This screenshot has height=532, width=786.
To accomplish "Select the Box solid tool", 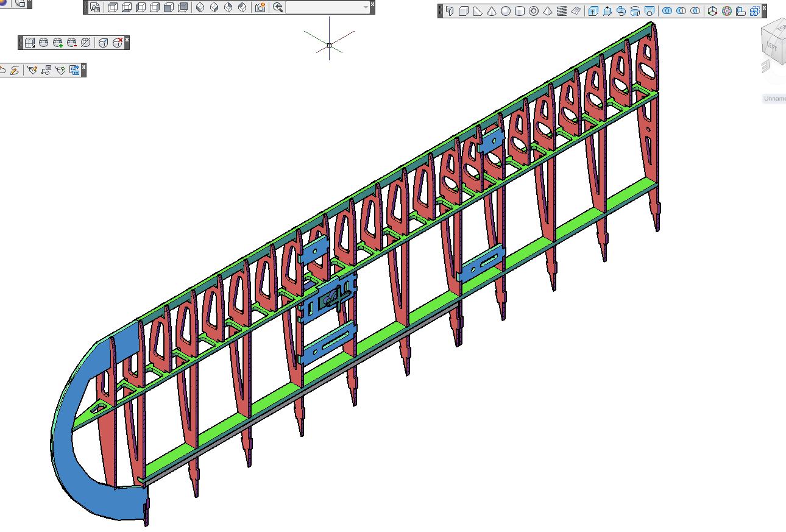I will pyautogui.click(x=463, y=11).
